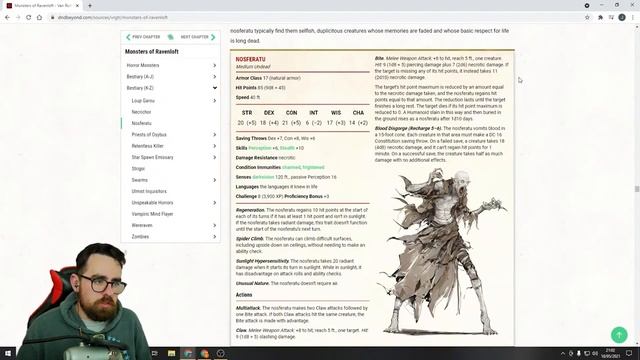Open Windows Start menu
The image size is (640, 360).
[8, 353]
